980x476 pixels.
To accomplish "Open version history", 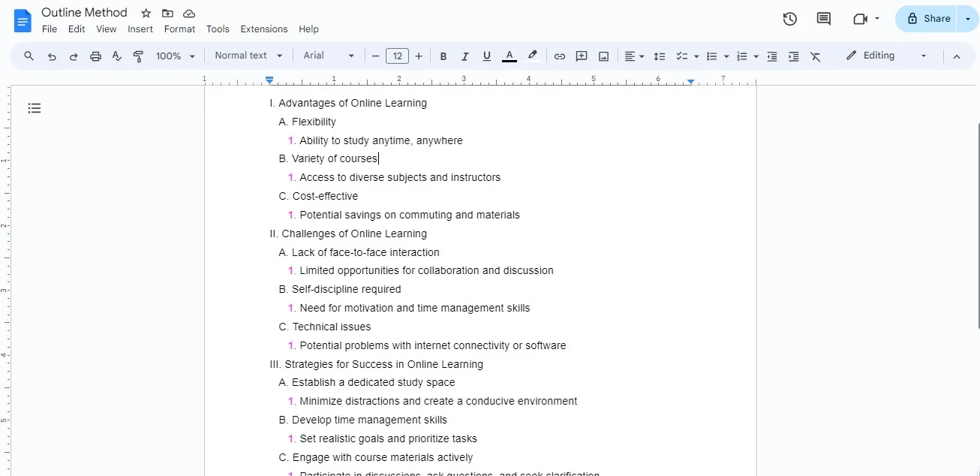I will [x=789, y=19].
